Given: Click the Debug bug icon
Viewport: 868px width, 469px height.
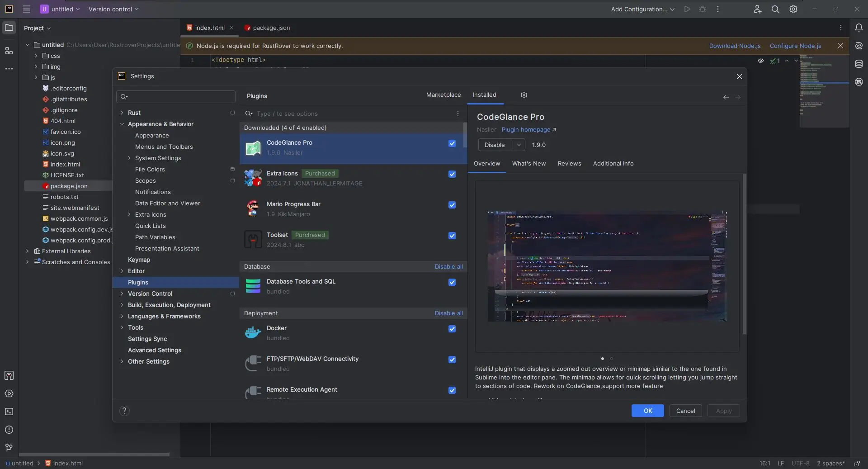Looking at the screenshot, I should coord(703,9).
